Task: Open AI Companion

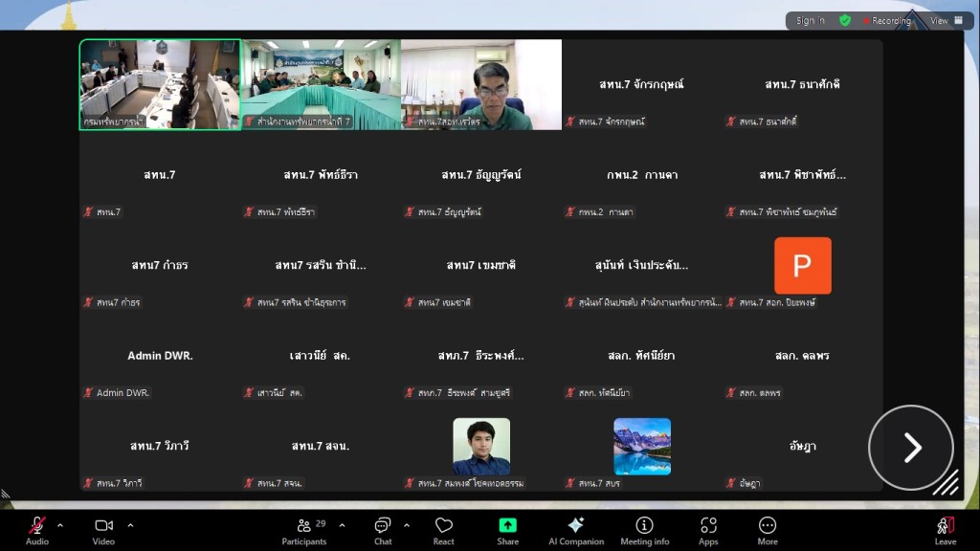Action: coord(576,531)
